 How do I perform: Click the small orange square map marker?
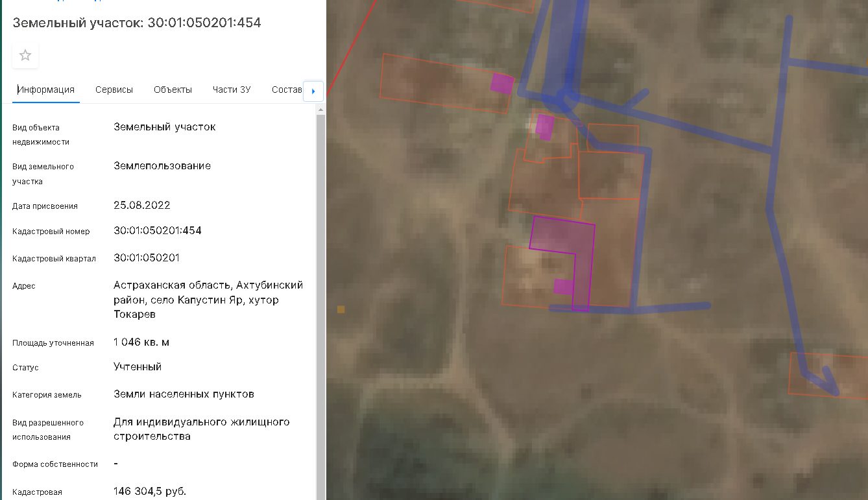click(341, 309)
